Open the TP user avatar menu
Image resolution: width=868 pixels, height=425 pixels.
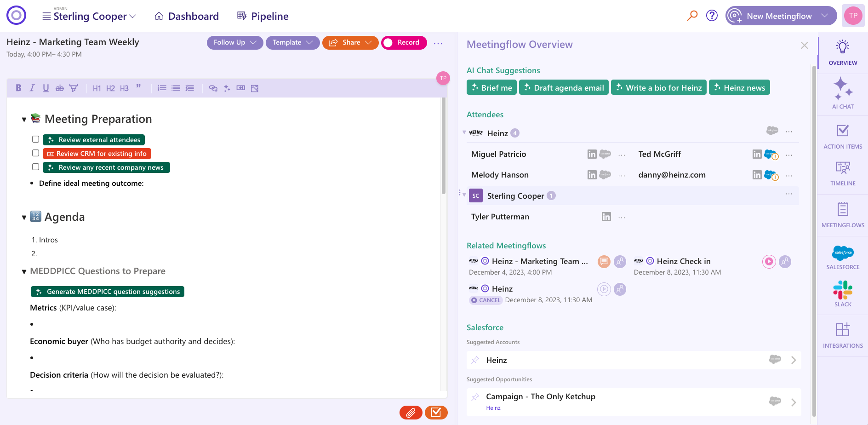(853, 16)
